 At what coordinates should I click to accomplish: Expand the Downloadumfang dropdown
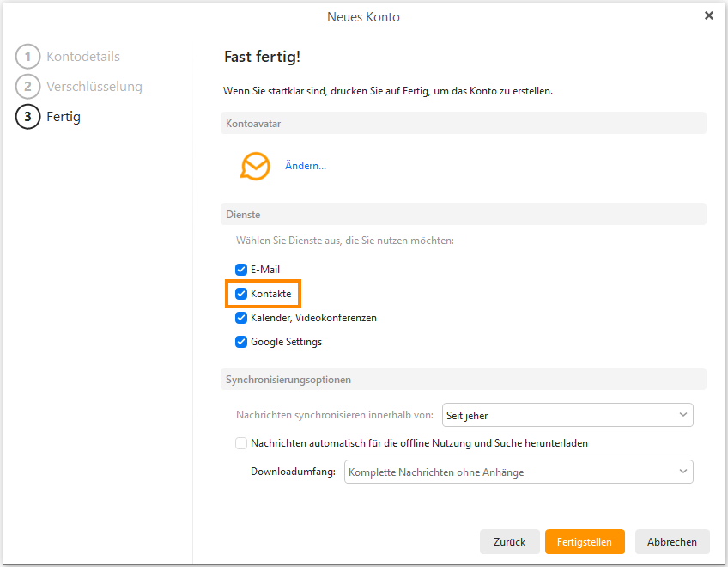519,472
